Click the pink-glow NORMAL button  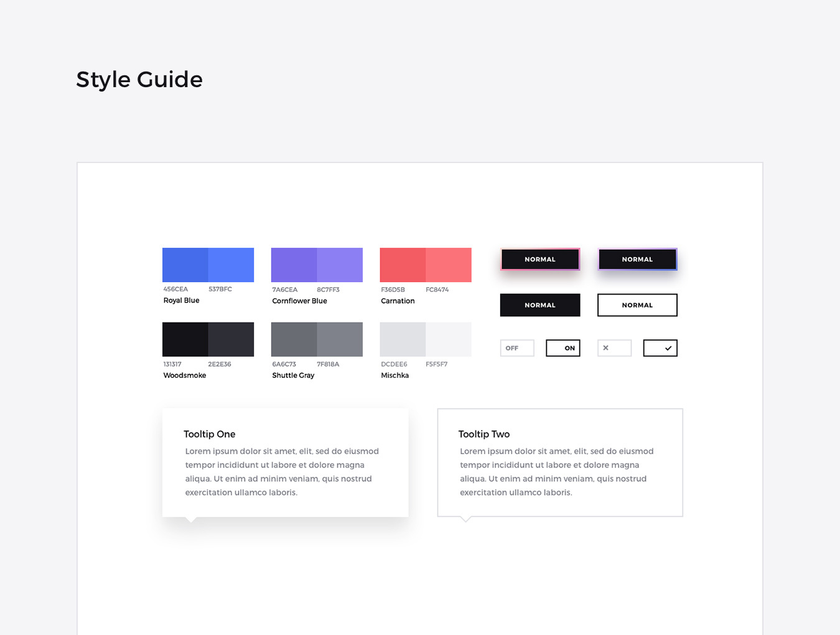539,260
